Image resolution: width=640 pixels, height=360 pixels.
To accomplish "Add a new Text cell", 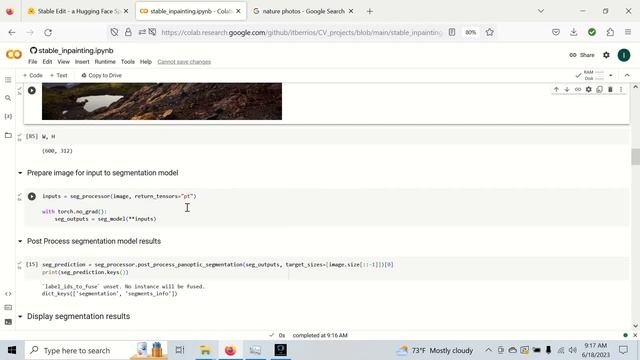I will pyautogui.click(x=58, y=76).
